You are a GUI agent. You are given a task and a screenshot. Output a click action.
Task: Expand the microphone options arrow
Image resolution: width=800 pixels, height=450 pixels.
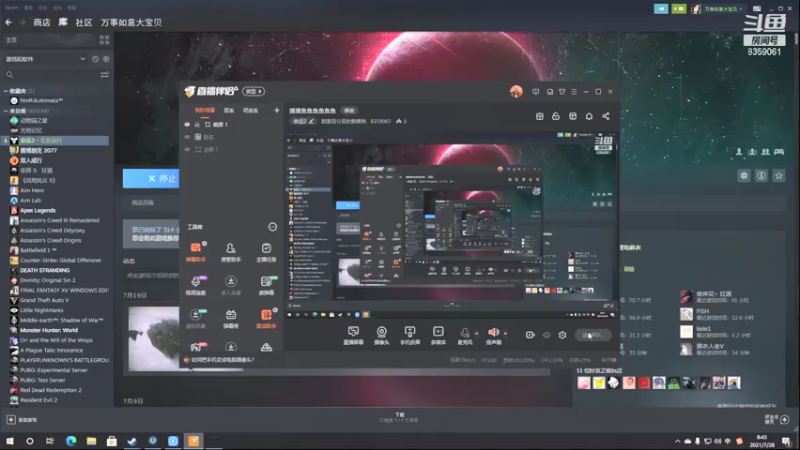pyautogui.click(x=477, y=334)
